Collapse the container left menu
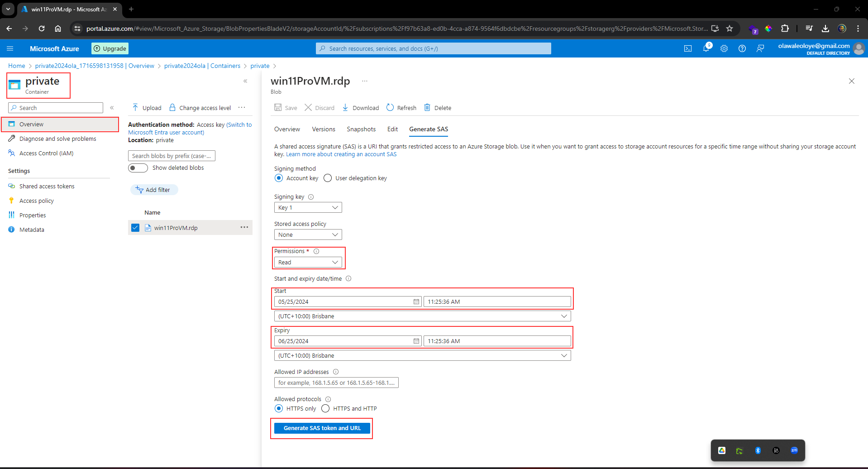Viewport: 868px width, 469px height. click(112, 108)
